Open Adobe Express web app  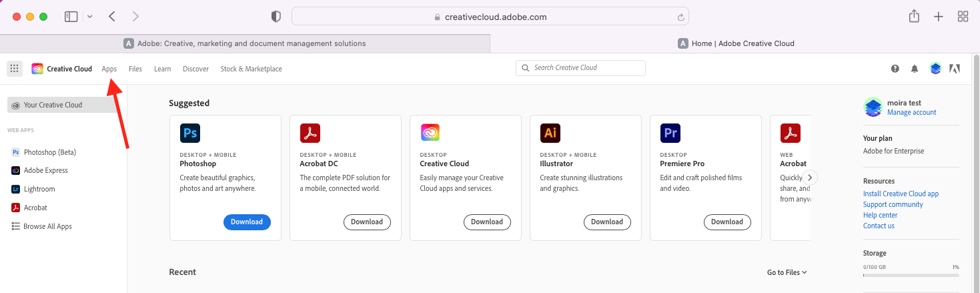[x=46, y=170]
